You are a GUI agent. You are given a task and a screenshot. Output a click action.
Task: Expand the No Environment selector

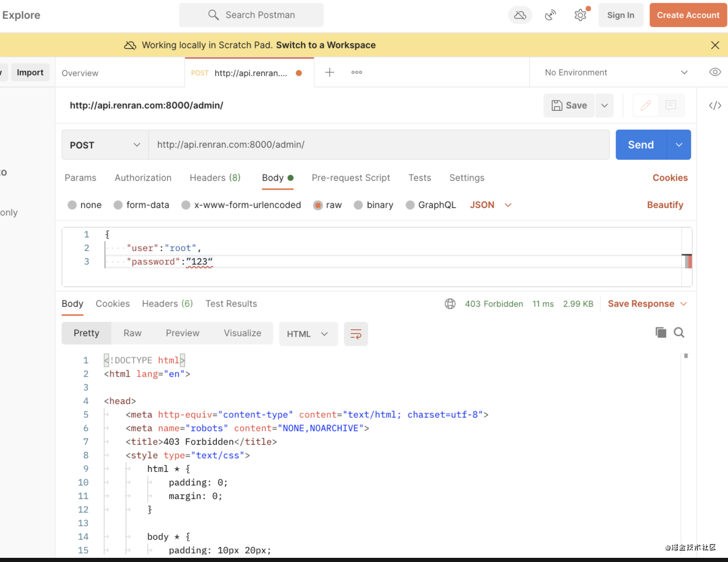tap(616, 72)
